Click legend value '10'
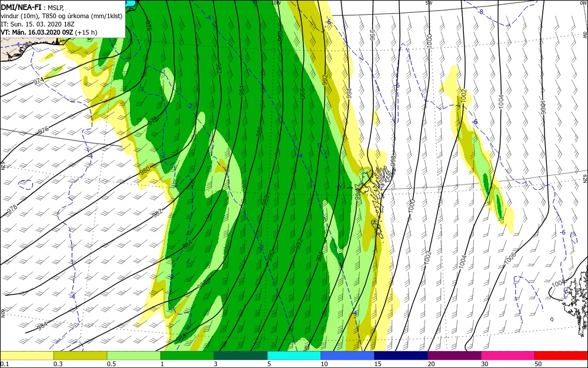Viewport: 588px width, 368px height. click(x=325, y=364)
